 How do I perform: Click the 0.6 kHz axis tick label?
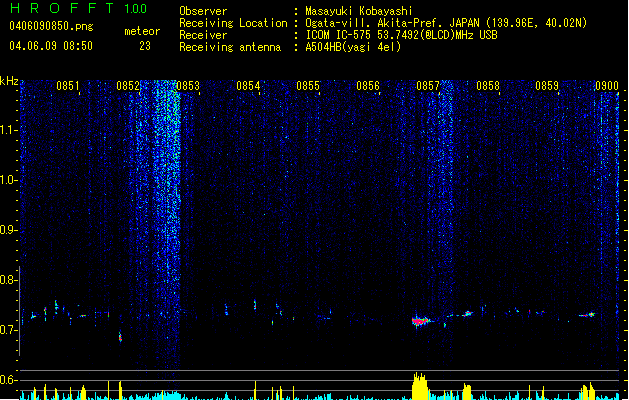(9, 380)
